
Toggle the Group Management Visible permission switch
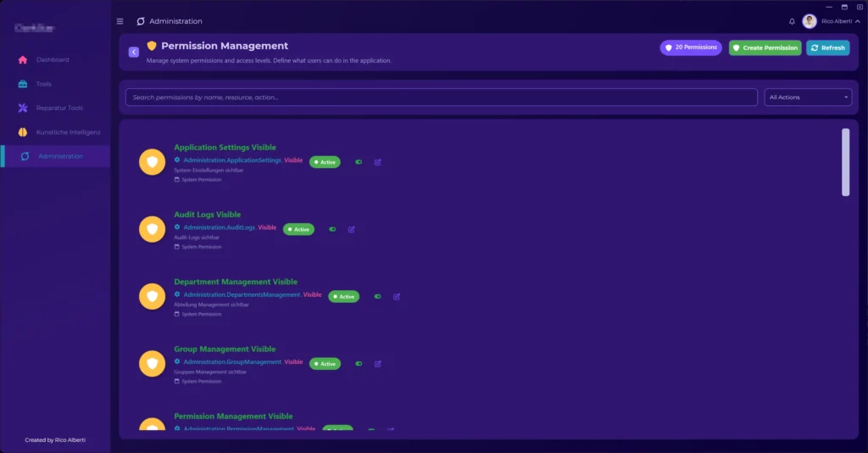coord(359,364)
